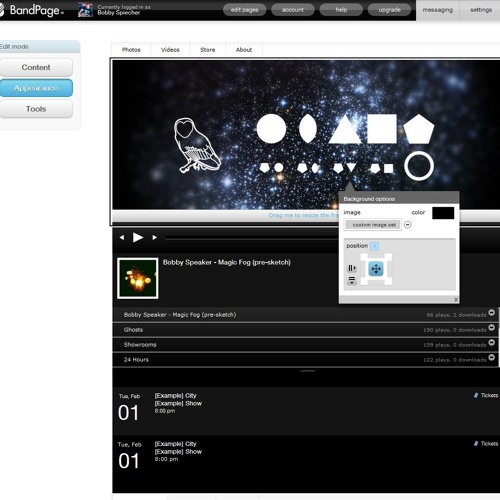Click the blue move-arrows position icon

coord(376,269)
